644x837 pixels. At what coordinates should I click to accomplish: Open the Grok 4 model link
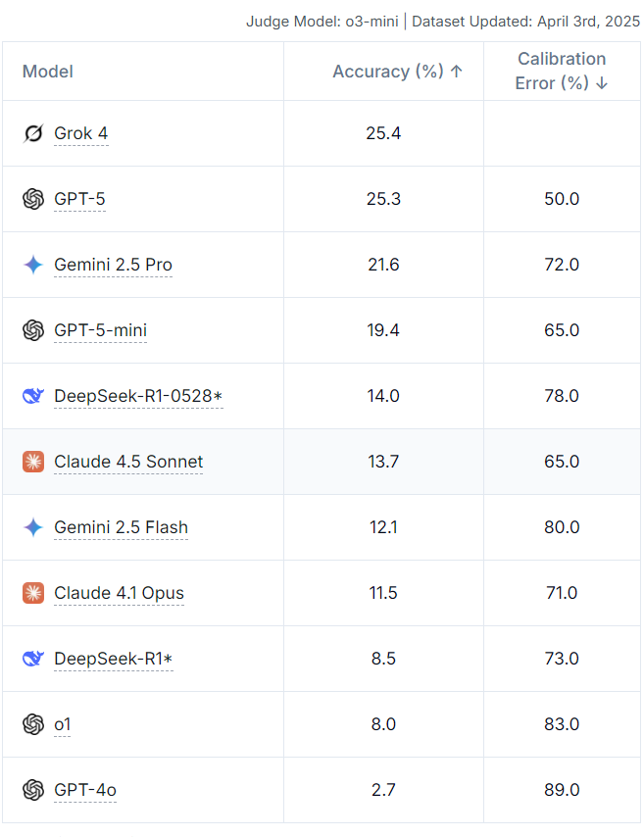[81, 133]
